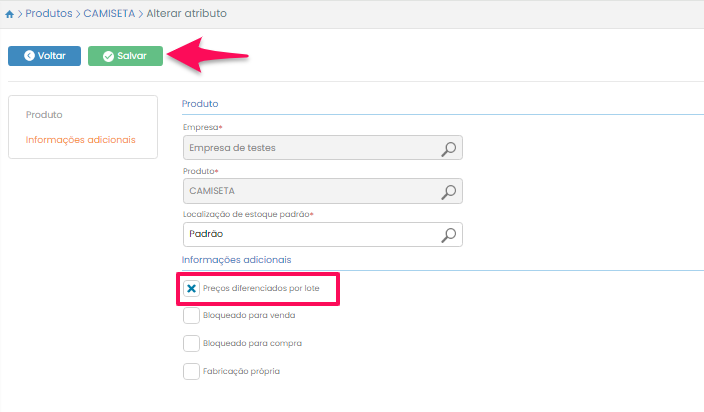
Task: Click the Empresa de testes field
Action: click(x=310, y=148)
